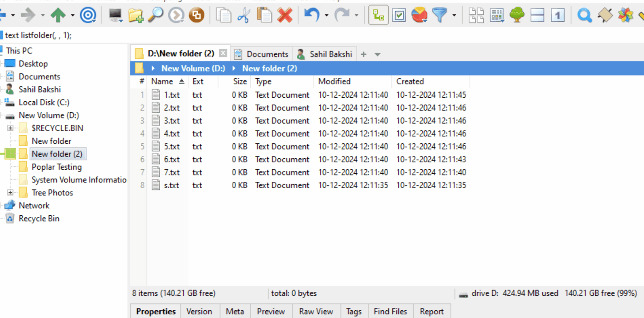Click the magnifying glass Find Files icon

pyautogui.click(x=155, y=16)
